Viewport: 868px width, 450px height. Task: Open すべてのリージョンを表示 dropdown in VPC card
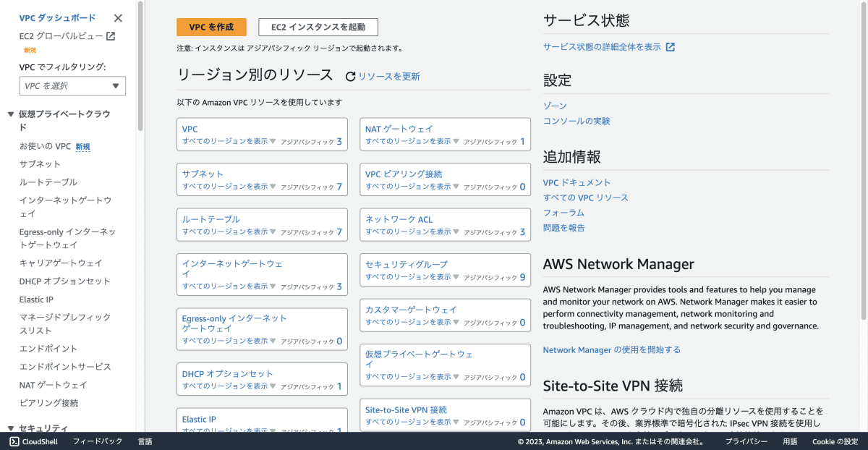(x=229, y=141)
